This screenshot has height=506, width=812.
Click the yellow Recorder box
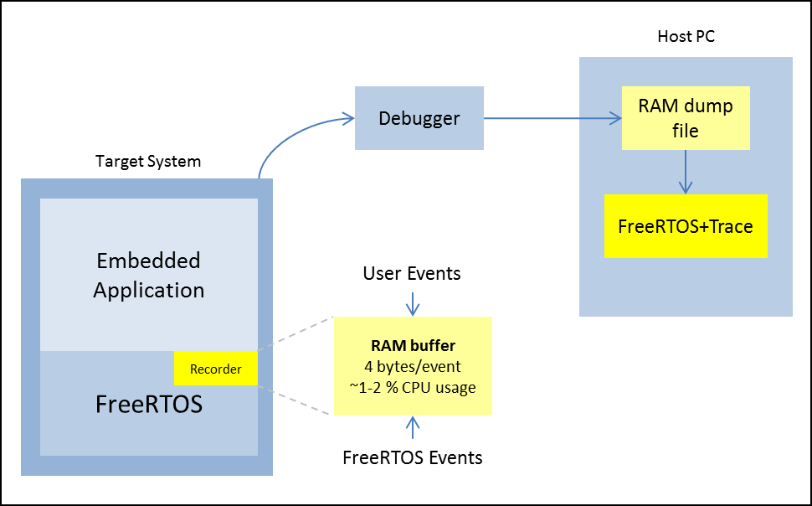(x=215, y=369)
